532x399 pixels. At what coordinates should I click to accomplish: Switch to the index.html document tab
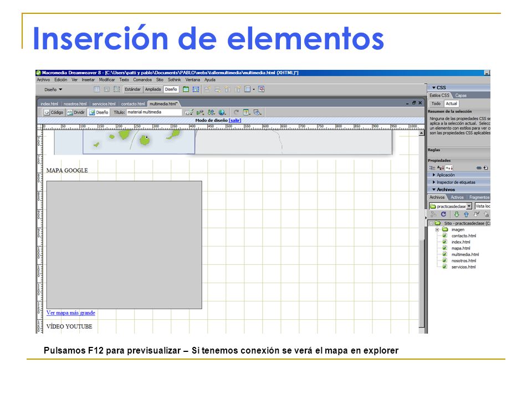pyautogui.click(x=49, y=104)
